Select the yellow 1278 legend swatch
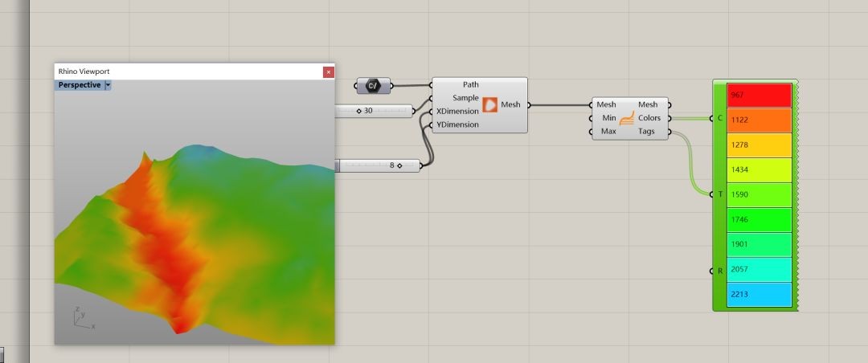The width and height of the screenshot is (868, 363). [x=759, y=145]
